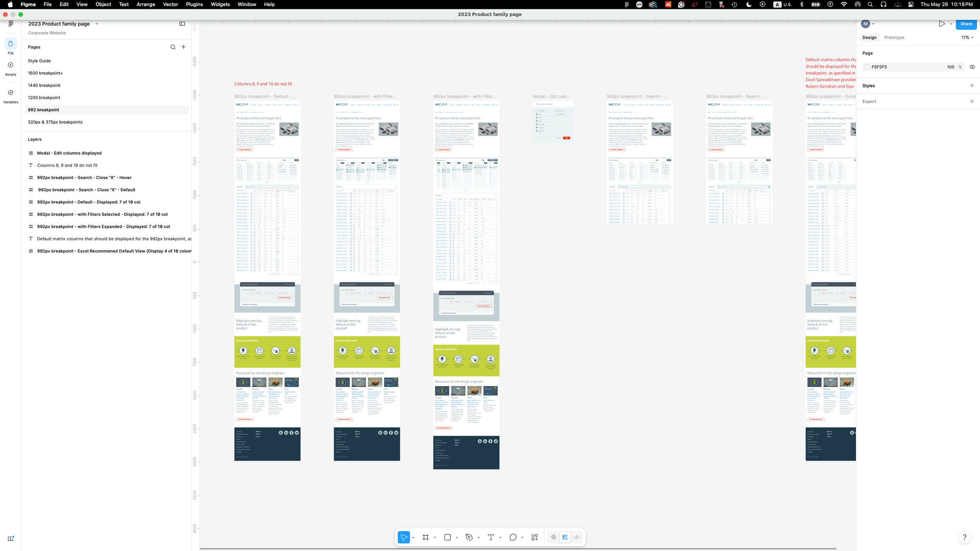This screenshot has width=980, height=551.
Task: Open the Widgets menu
Action: pos(220,4)
